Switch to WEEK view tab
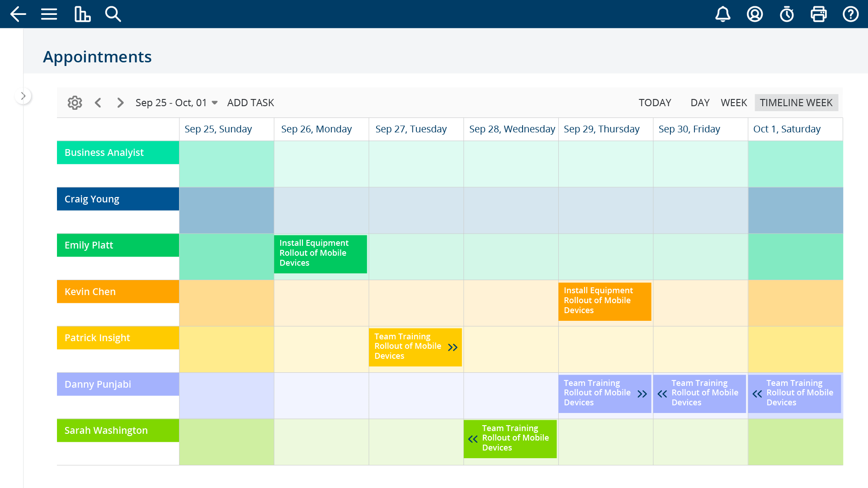868x488 pixels. (733, 103)
